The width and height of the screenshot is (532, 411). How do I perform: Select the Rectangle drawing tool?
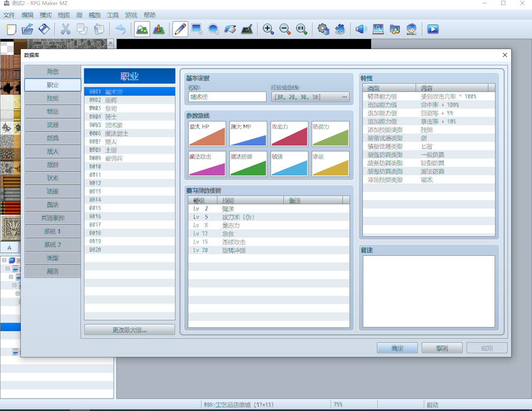[197, 29]
